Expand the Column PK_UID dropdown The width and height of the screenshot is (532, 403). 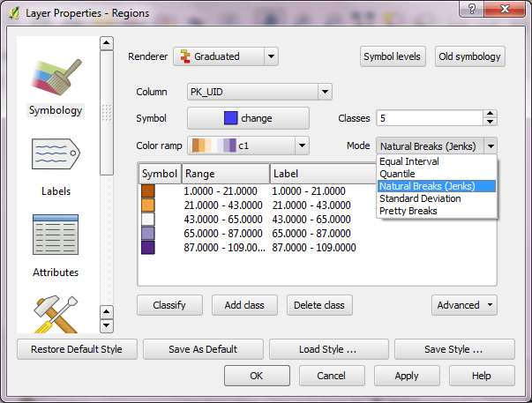(259, 92)
